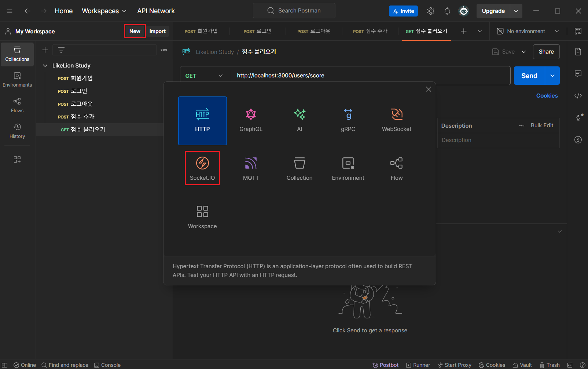Create a new Environment from dialog
The height and width of the screenshot is (369, 588).
click(x=348, y=169)
